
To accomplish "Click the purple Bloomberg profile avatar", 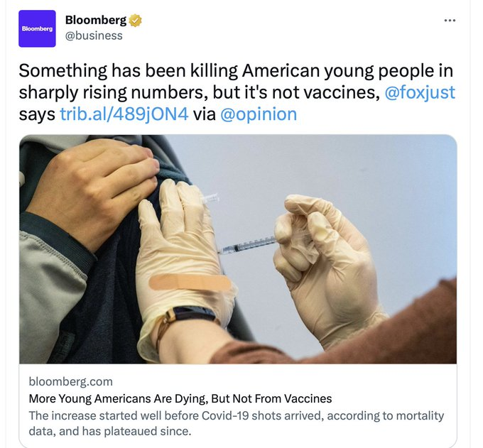I will (37, 28).
